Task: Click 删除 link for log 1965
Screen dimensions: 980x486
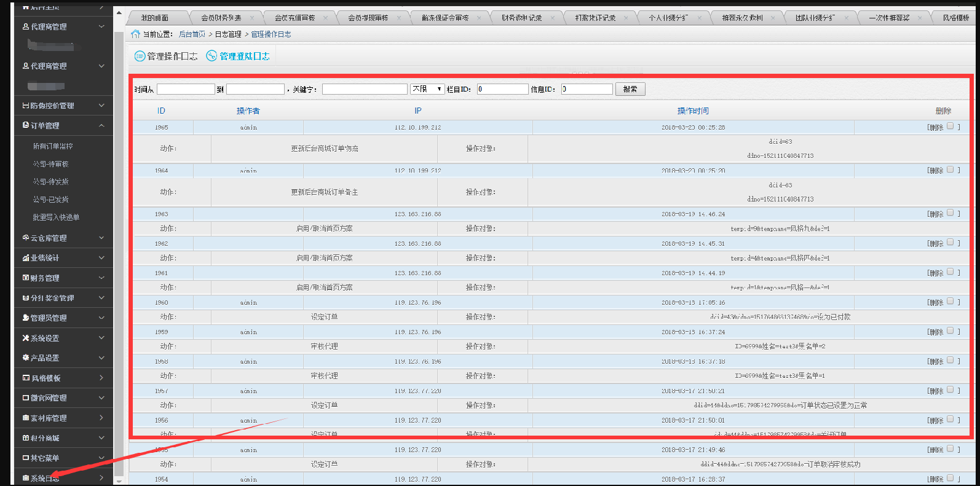Action: pos(936,128)
